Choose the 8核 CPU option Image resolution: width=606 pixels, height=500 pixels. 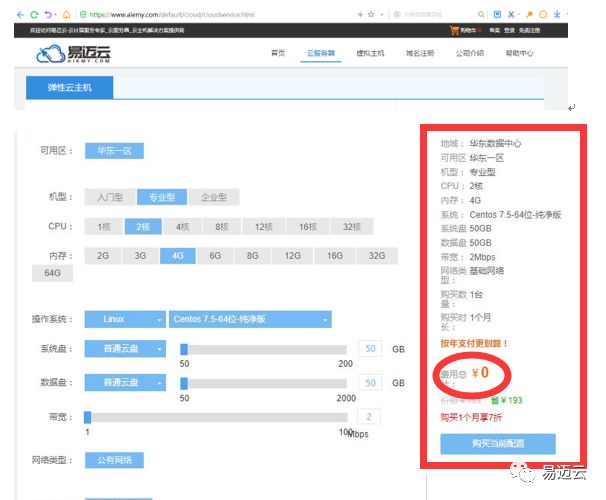[x=221, y=227]
